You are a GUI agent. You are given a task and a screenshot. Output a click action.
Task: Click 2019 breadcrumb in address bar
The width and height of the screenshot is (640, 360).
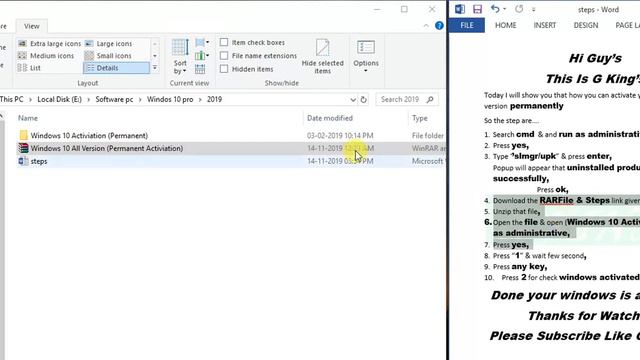pyautogui.click(x=214, y=99)
